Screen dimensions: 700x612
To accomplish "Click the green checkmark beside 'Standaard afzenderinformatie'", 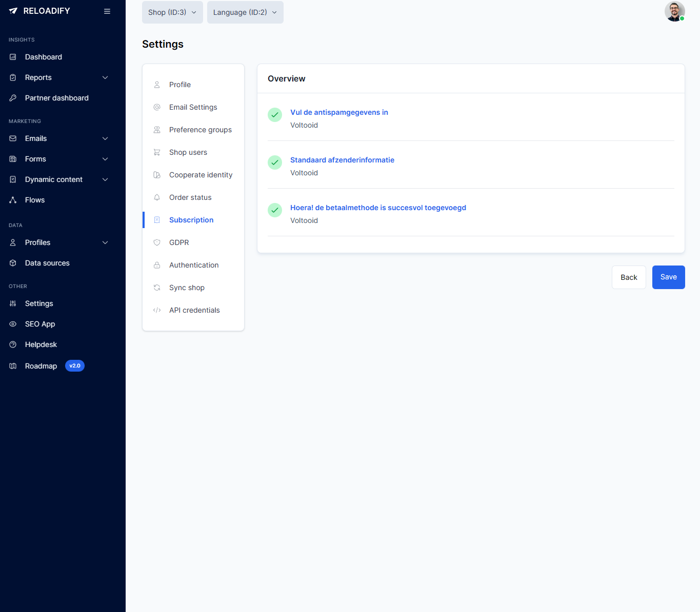I will coord(274,162).
